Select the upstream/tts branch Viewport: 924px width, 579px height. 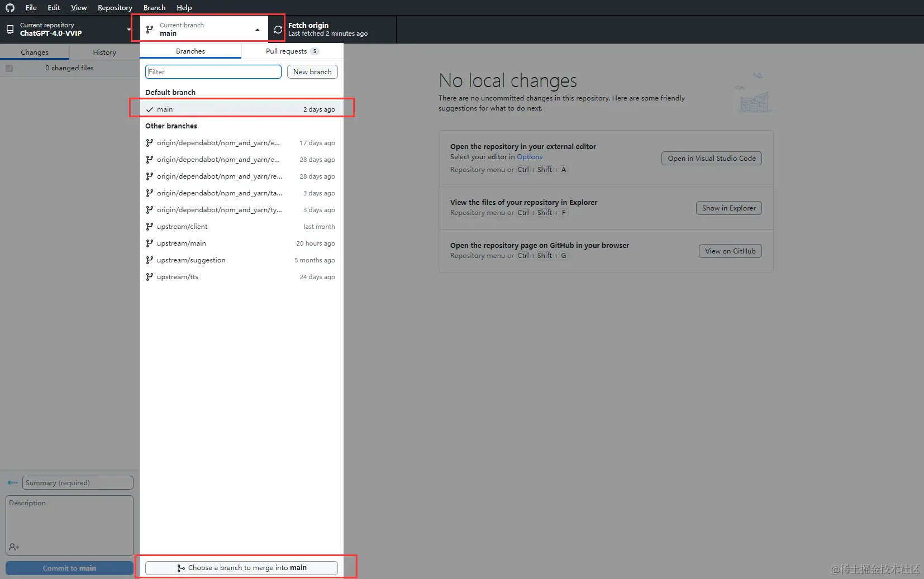coord(241,277)
